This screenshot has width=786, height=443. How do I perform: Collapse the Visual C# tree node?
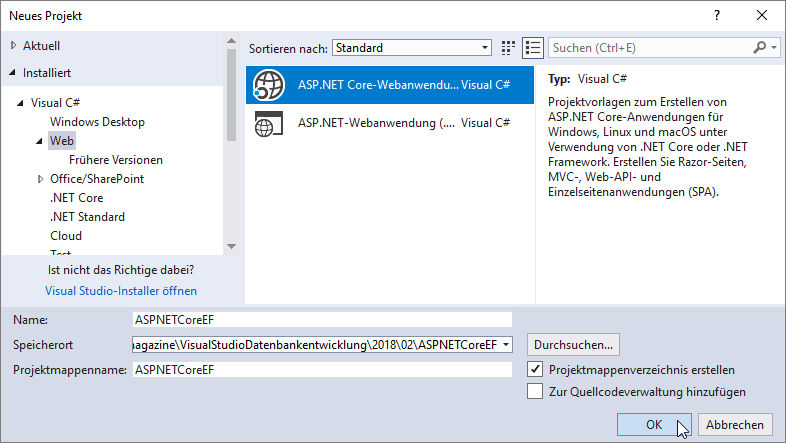coord(21,103)
